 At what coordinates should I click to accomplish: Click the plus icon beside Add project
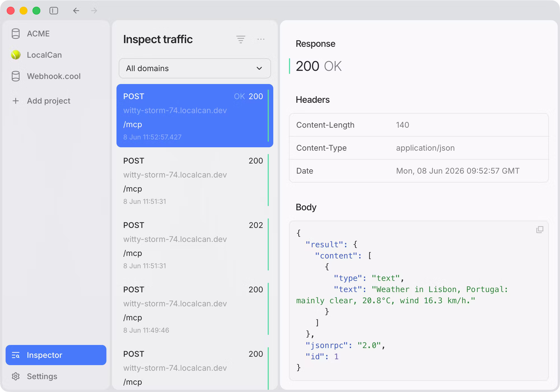coord(16,101)
